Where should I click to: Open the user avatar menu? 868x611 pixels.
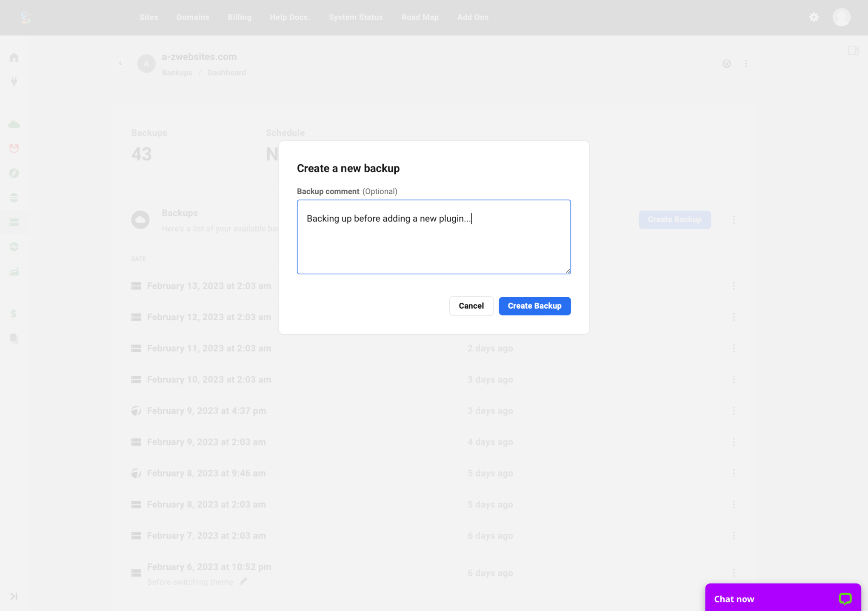pos(841,17)
